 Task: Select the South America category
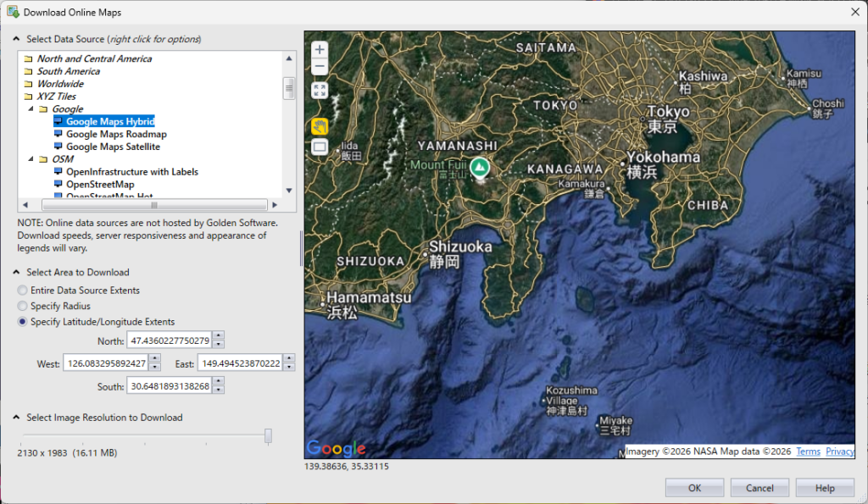click(68, 71)
